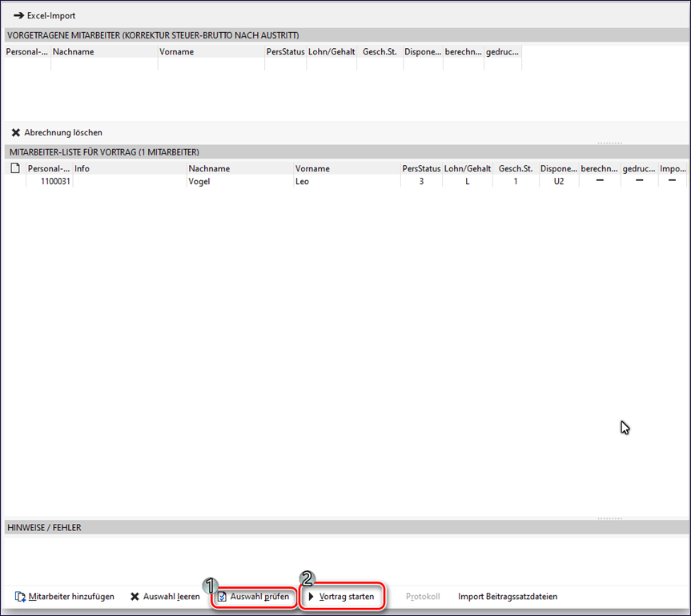Click Abrechnung löschen label
691x616 pixels.
click(x=63, y=132)
